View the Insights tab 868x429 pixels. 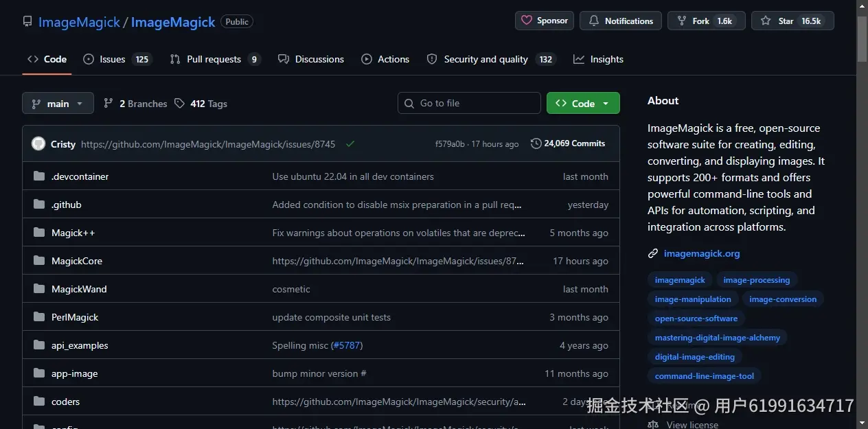point(599,59)
